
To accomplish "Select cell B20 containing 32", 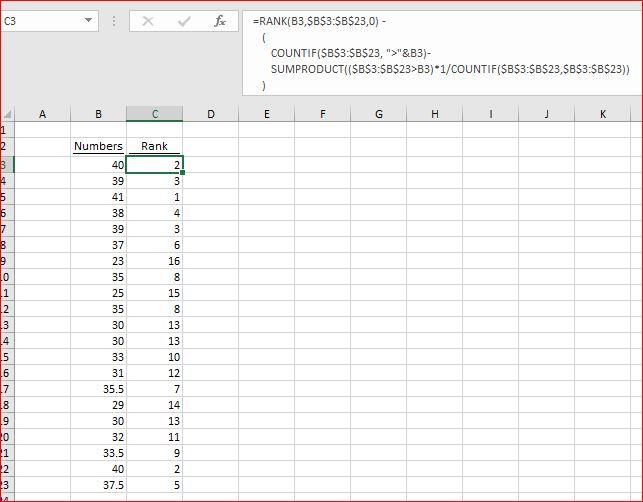I will (98, 437).
